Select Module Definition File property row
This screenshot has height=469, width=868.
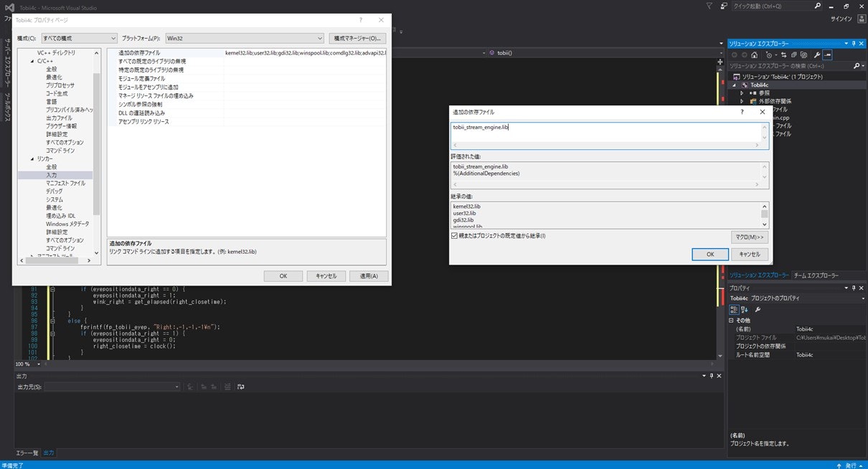coord(246,78)
